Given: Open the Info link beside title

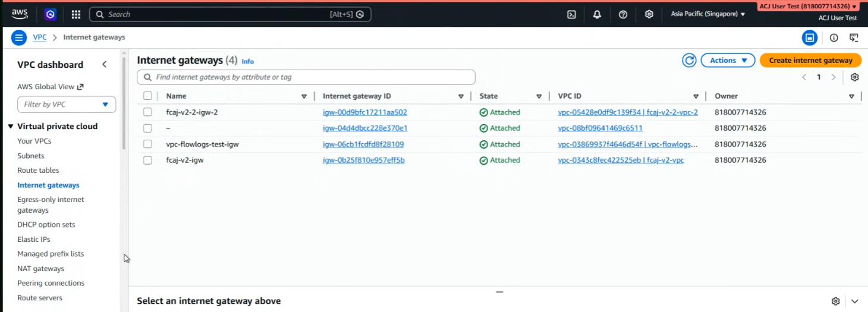Looking at the screenshot, I should pos(247,61).
